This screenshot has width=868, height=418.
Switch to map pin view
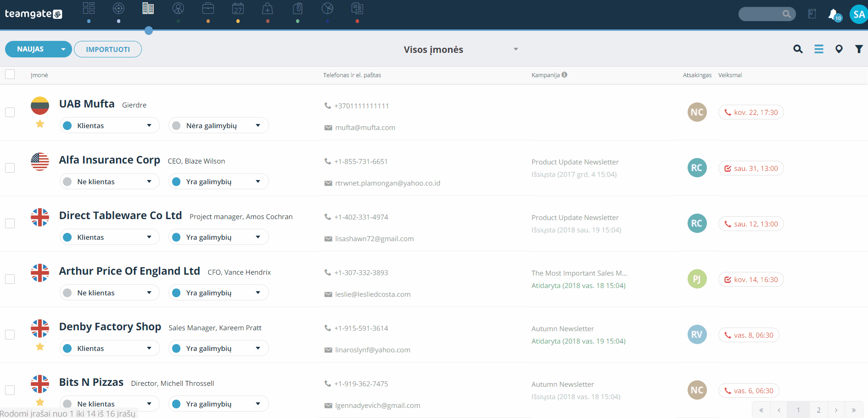point(839,49)
